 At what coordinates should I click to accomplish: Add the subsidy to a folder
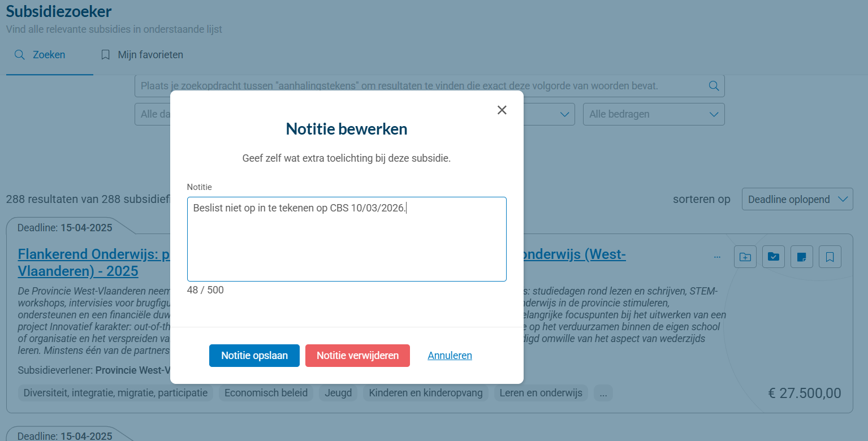[745, 257]
